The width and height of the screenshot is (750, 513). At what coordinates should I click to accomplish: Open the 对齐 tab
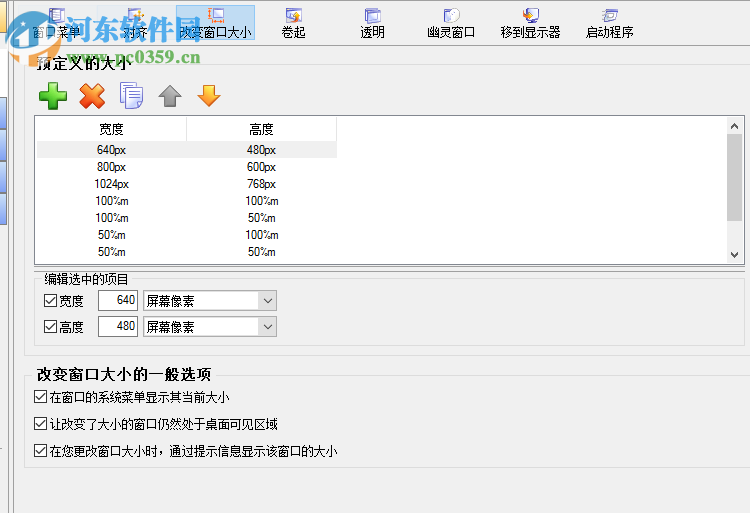[135, 23]
